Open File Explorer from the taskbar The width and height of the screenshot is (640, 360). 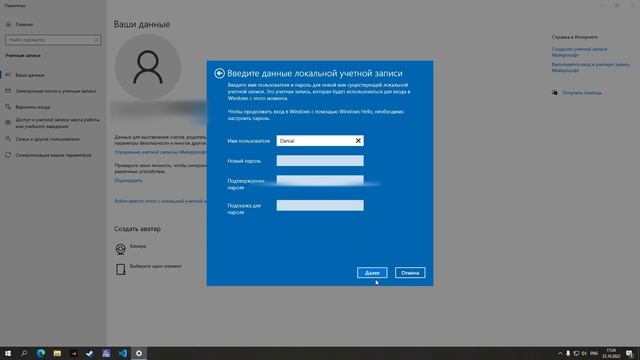point(57,353)
